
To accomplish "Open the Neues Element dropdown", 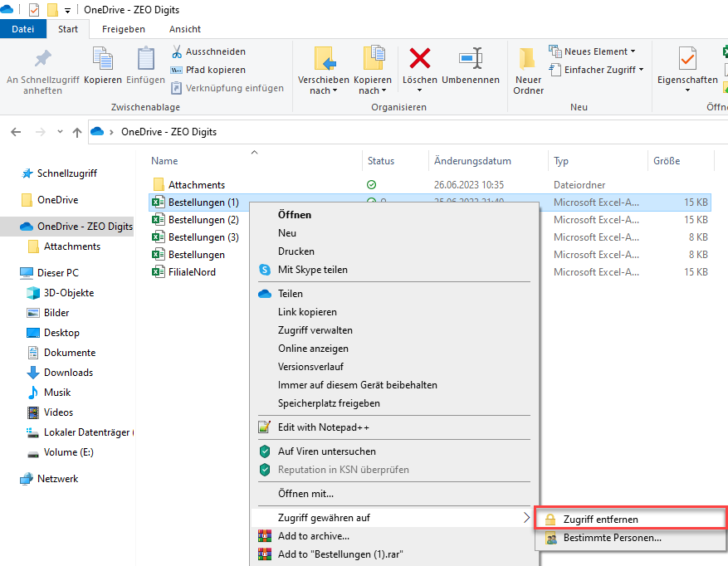I will 633,51.
